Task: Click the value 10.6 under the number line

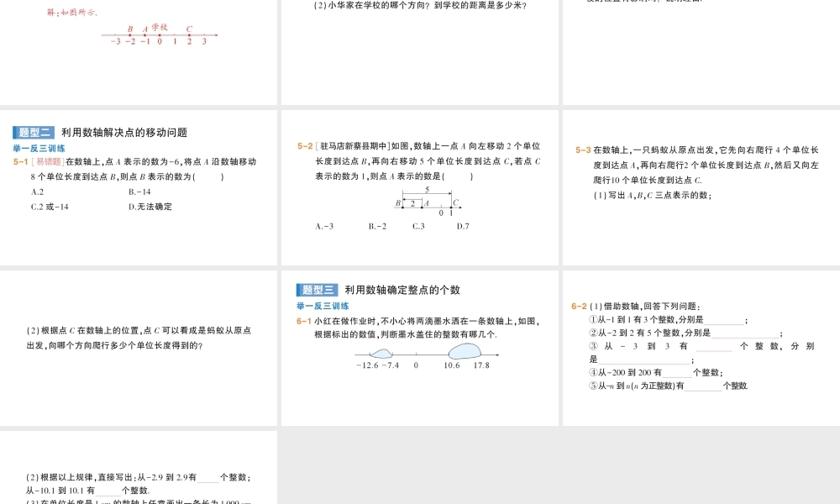Action: [452, 365]
